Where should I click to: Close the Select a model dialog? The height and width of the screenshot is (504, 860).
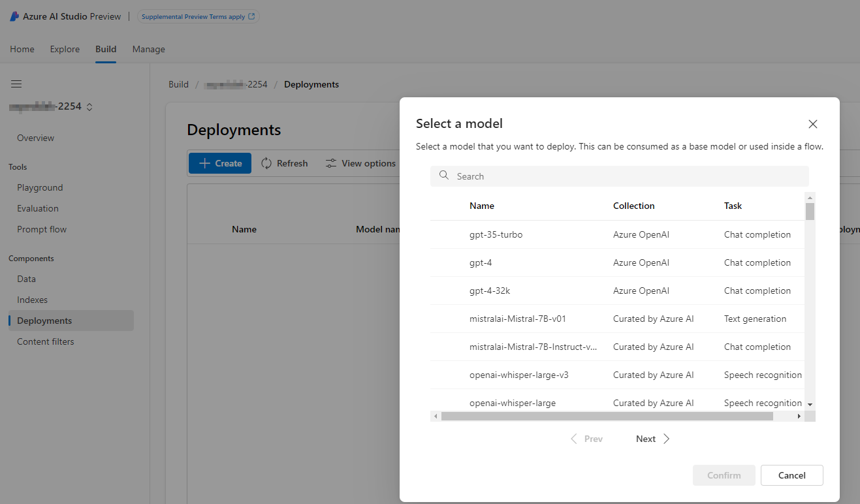click(x=813, y=124)
